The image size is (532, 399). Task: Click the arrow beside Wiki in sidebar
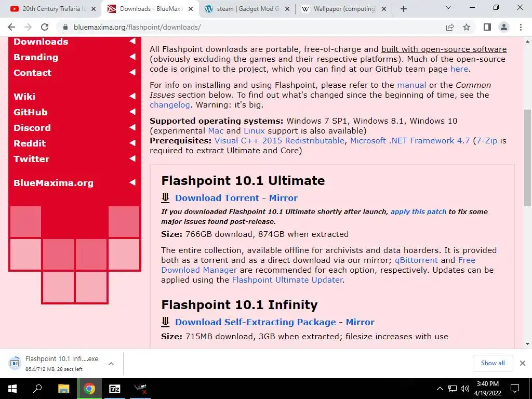pyautogui.click(x=132, y=96)
